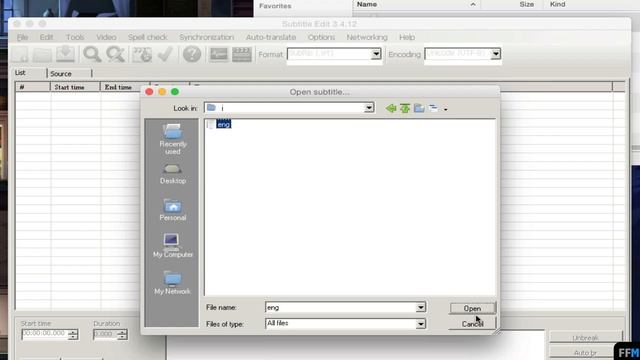The width and height of the screenshot is (640, 360).
Task: Click the New subtitle toolbar icon
Action: coord(20,54)
